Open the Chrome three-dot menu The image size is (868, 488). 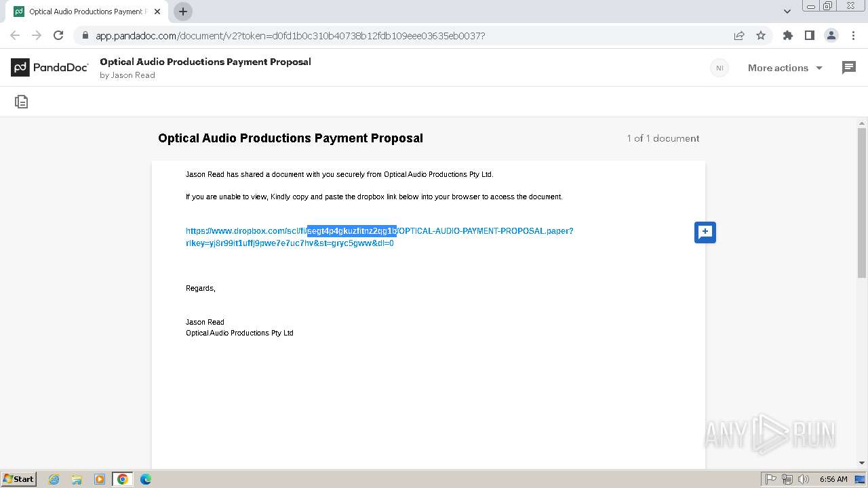(853, 35)
